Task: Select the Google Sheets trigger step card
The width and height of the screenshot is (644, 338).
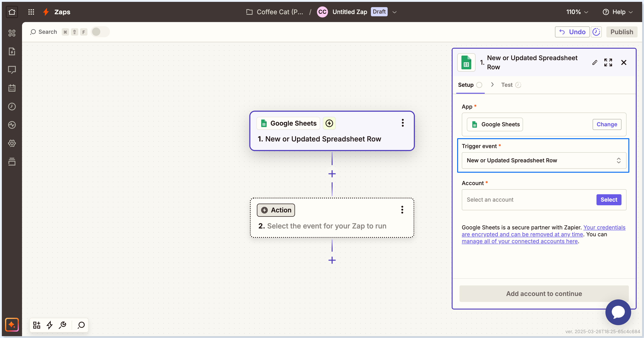Action: click(332, 131)
